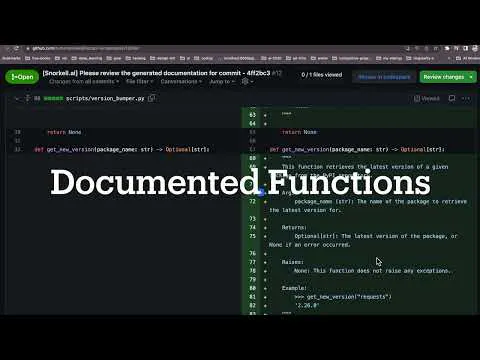Click the green Review changes button
Viewport: 480px width, 360px height.
pyautogui.click(x=448, y=77)
